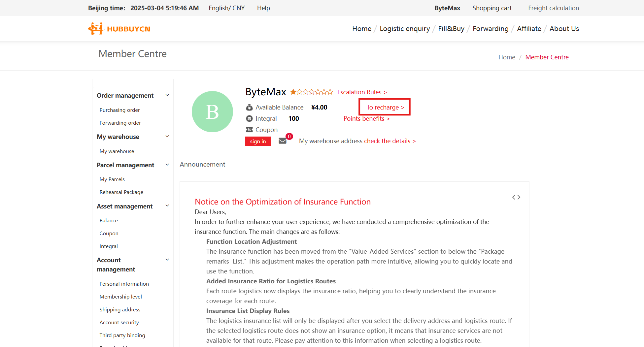Screen dimensions: 644x347
Task: Click the To recharge button
Action: (x=384, y=107)
